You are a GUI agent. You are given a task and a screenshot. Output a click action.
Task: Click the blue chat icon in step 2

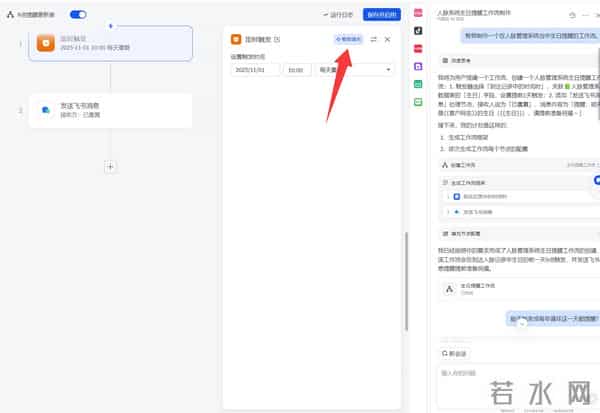[x=46, y=110]
